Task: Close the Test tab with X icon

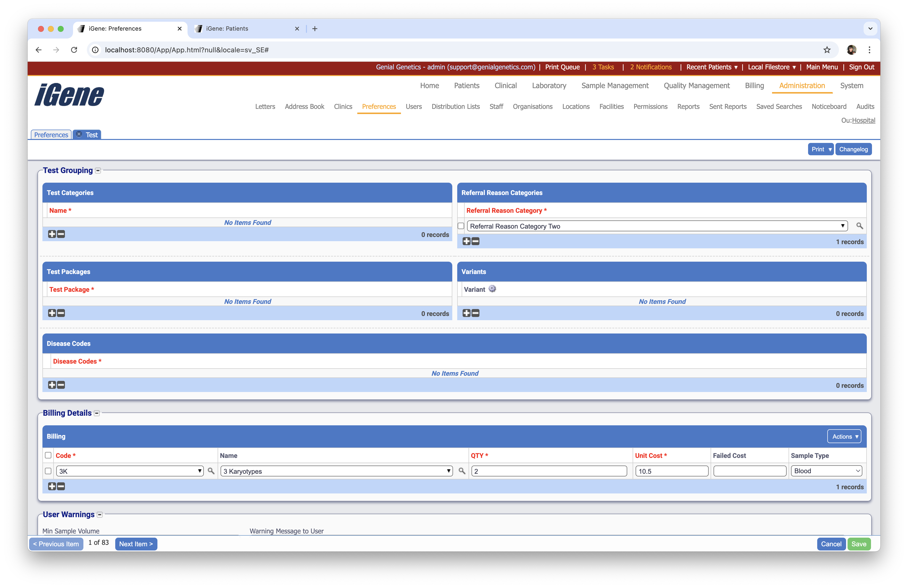Action: click(79, 134)
